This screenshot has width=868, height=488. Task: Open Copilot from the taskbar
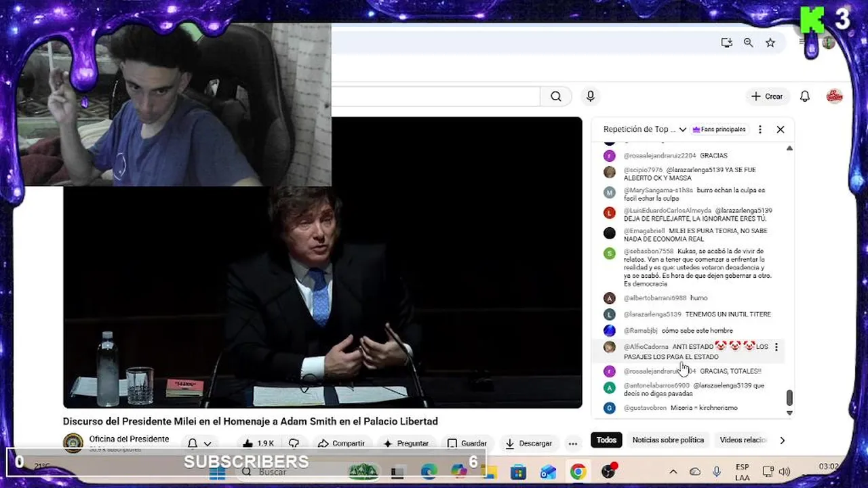pos(459,472)
